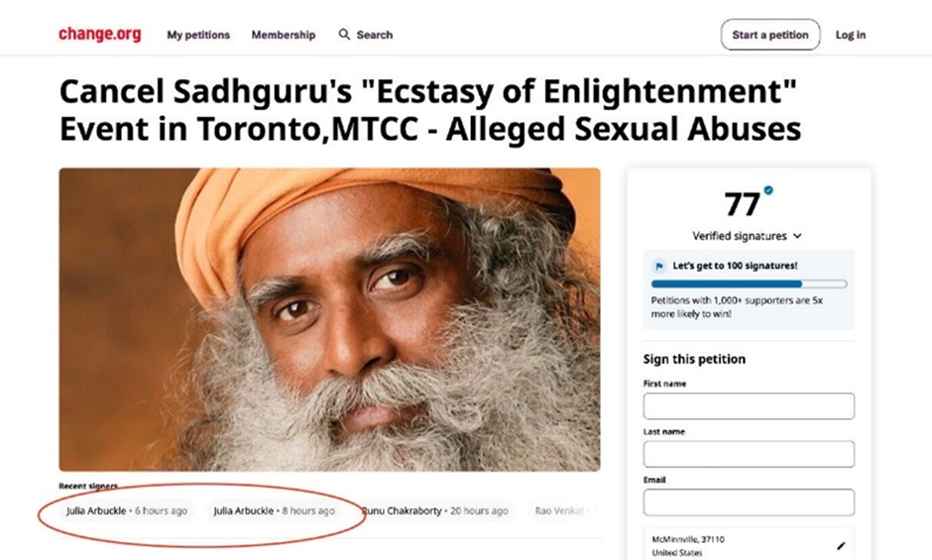Click the Log in link
The height and width of the screenshot is (560, 932).
pyautogui.click(x=851, y=35)
